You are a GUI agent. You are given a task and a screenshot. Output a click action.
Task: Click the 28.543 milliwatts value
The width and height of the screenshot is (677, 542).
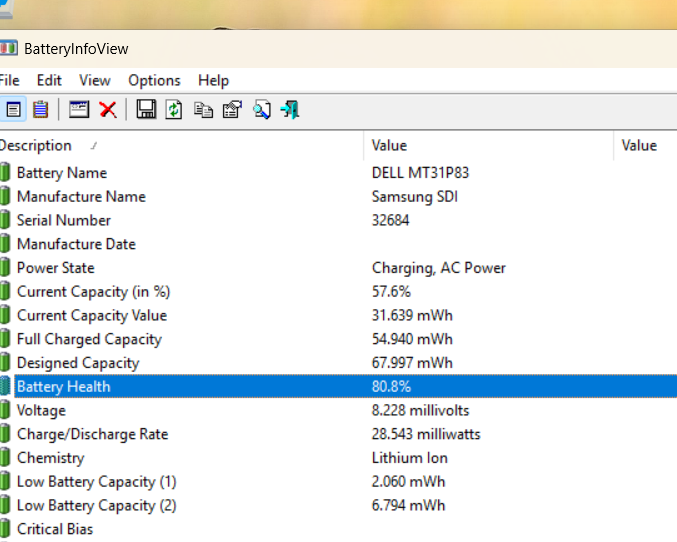click(x=426, y=434)
